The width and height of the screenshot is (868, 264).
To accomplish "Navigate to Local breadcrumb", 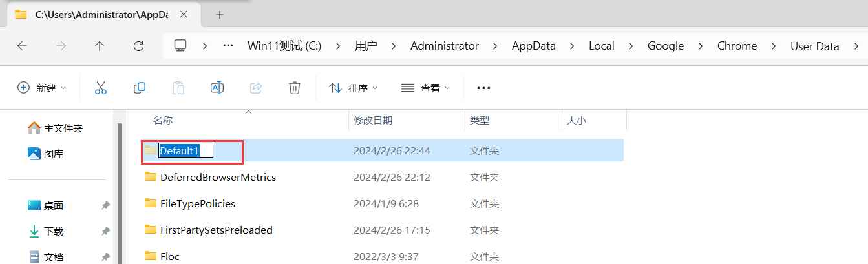I will point(602,46).
